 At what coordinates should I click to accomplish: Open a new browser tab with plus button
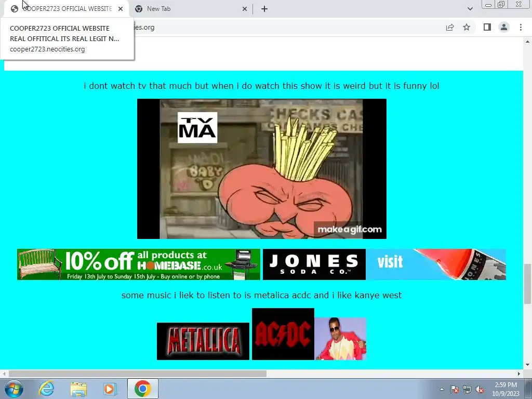[264, 9]
